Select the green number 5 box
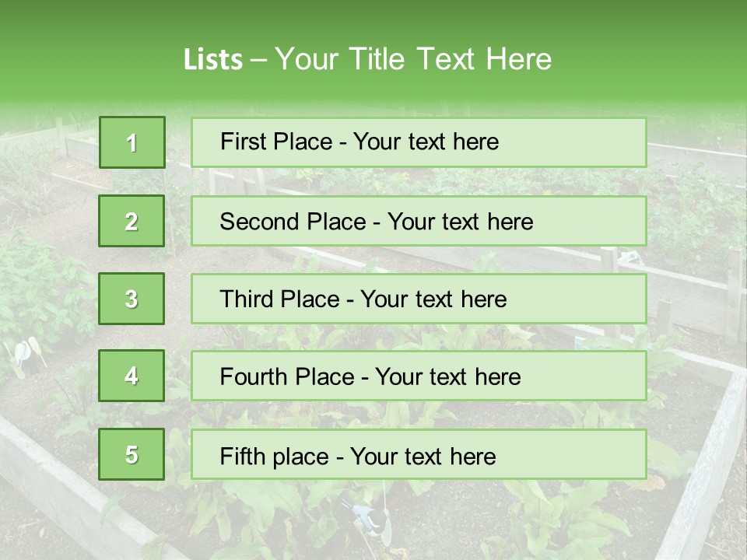This screenshot has width=747, height=560. [132, 454]
